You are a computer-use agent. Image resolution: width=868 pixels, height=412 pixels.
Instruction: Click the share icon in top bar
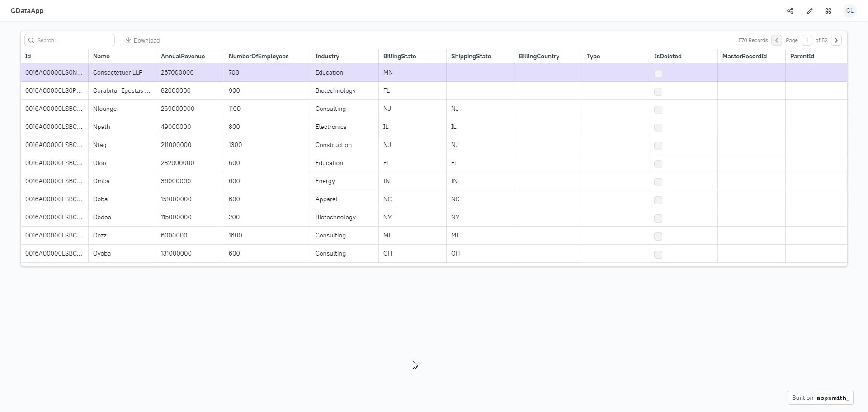coord(790,11)
